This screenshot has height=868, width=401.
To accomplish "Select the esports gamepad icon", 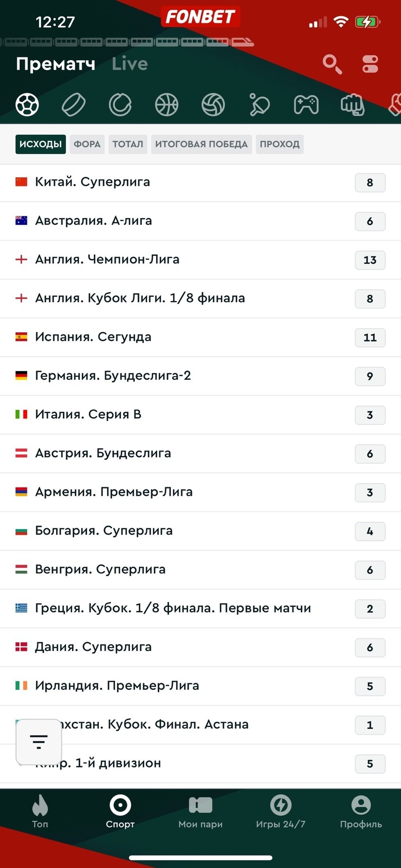I will coord(306,104).
